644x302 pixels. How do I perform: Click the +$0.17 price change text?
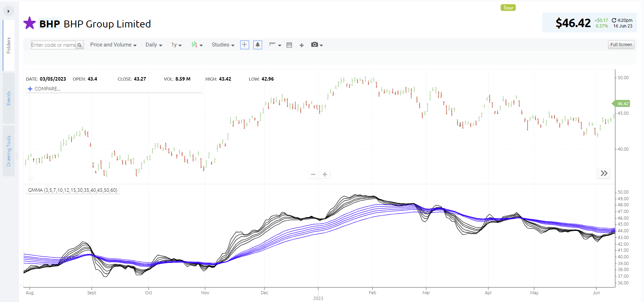601,20
